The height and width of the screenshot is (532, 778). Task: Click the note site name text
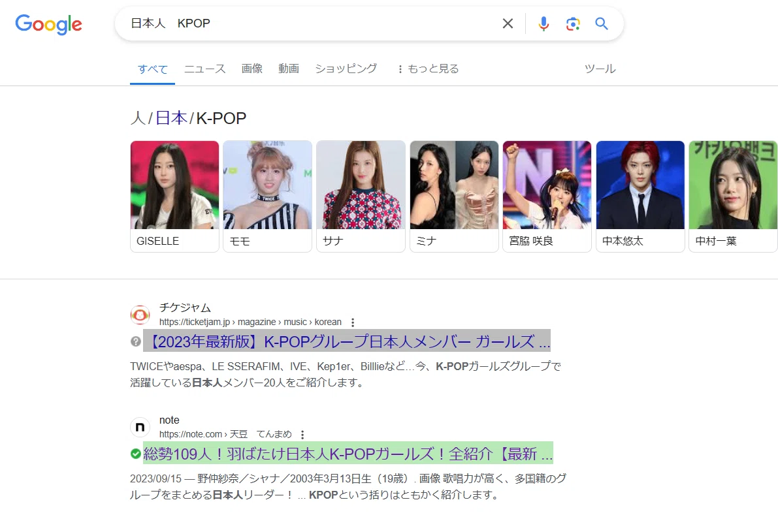click(x=169, y=420)
